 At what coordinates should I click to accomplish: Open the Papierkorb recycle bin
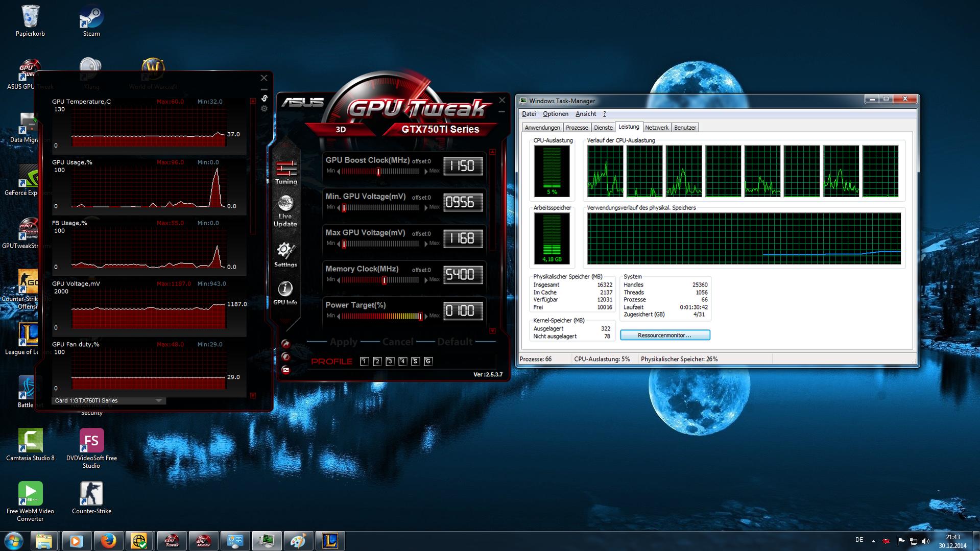[30, 20]
